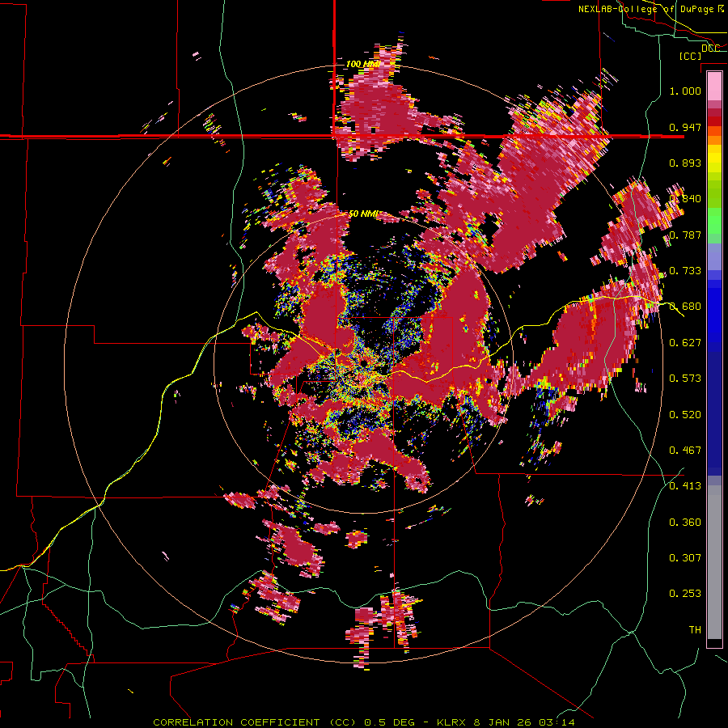Click the 03:14 timestamp in caption

(557, 722)
